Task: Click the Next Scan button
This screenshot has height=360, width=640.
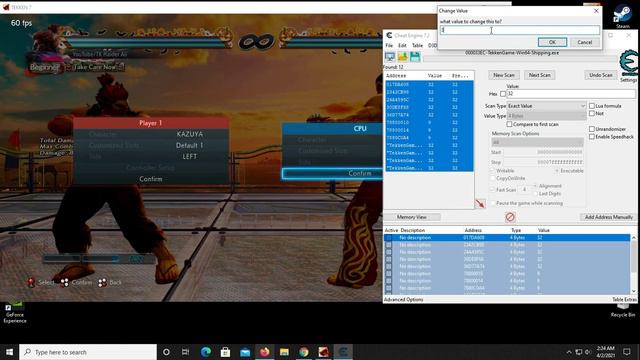Action: pos(540,75)
